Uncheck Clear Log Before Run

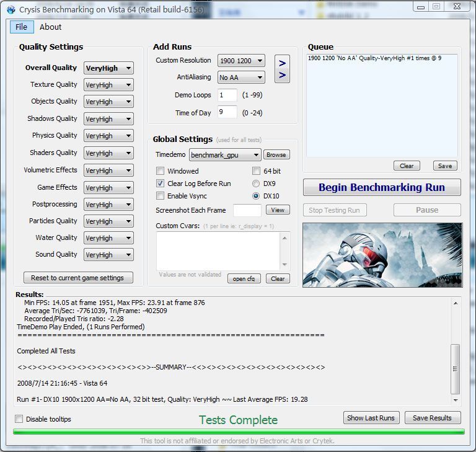pyautogui.click(x=161, y=184)
